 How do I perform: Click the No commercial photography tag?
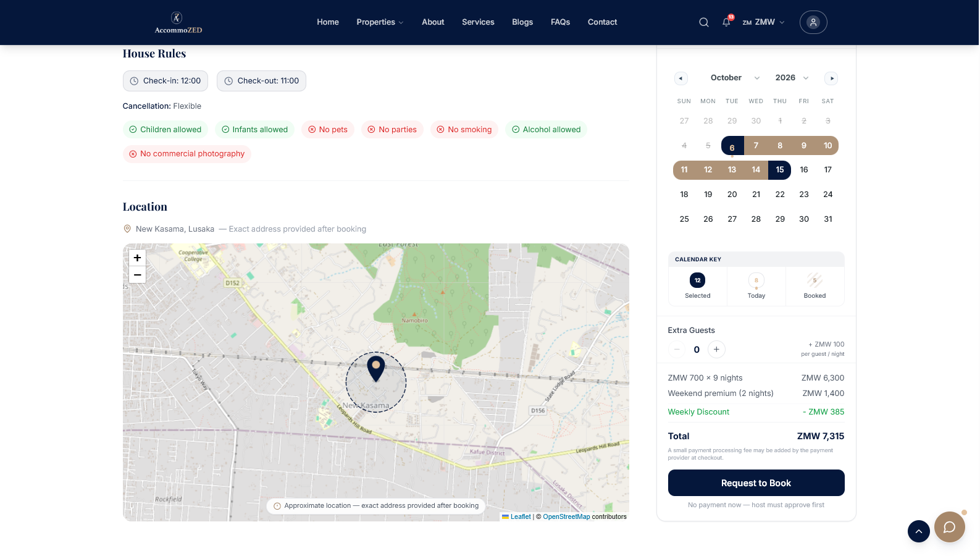click(186, 154)
